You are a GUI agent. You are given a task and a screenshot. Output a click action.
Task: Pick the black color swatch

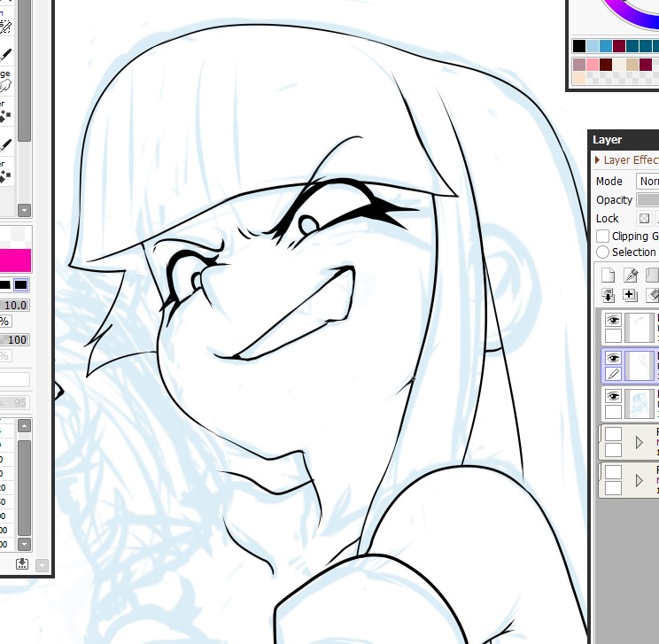578,46
